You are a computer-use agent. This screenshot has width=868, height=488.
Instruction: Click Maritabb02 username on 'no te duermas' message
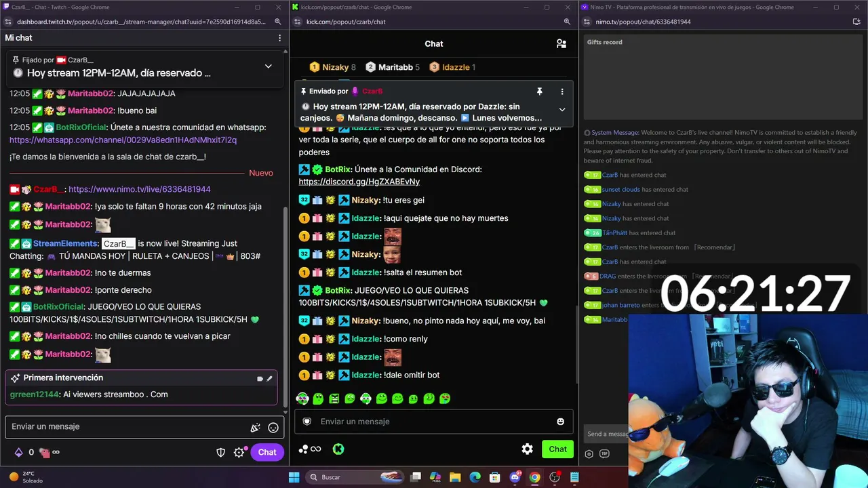68,272
